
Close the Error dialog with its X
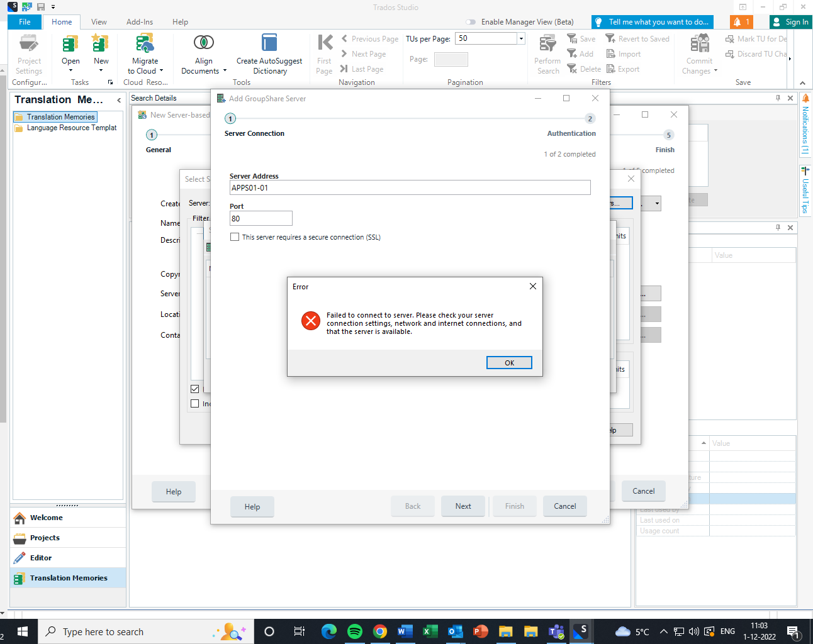pyautogui.click(x=533, y=286)
